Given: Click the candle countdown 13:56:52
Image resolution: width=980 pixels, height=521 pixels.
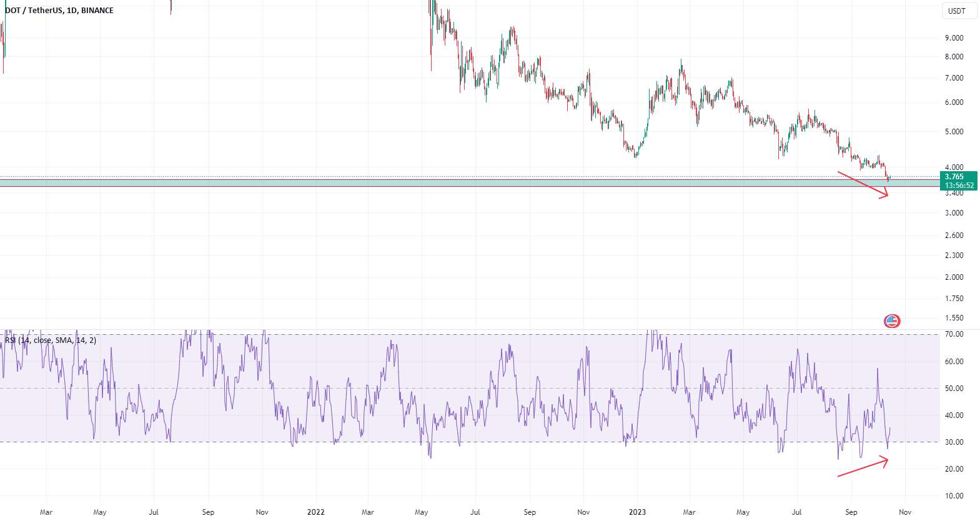Looking at the screenshot, I should (x=958, y=186).
